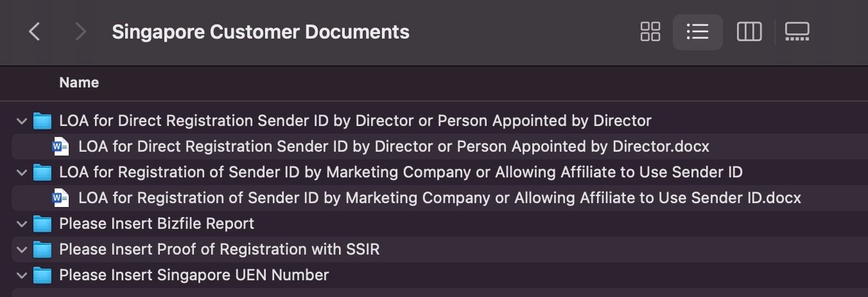The height and width of the screenshot is (297, 868).
Task: Select the list view button
Action: (x=697, y=32)
